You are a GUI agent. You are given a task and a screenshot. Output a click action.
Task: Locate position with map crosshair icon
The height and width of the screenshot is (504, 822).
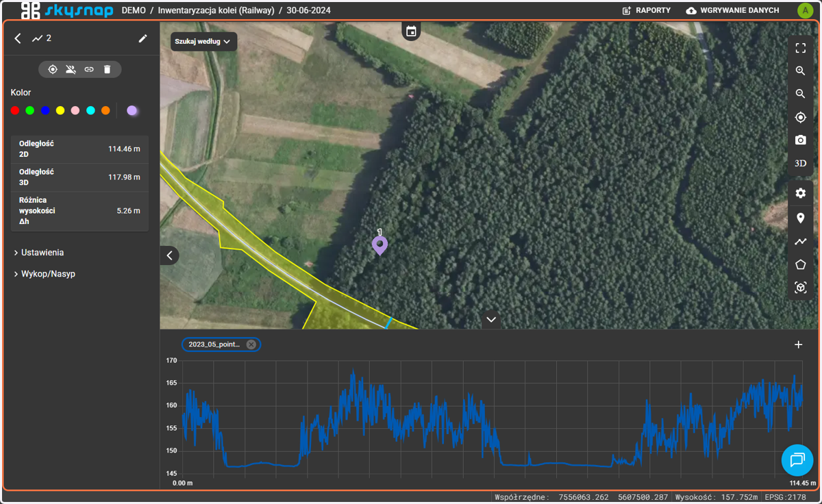[800, 118]
